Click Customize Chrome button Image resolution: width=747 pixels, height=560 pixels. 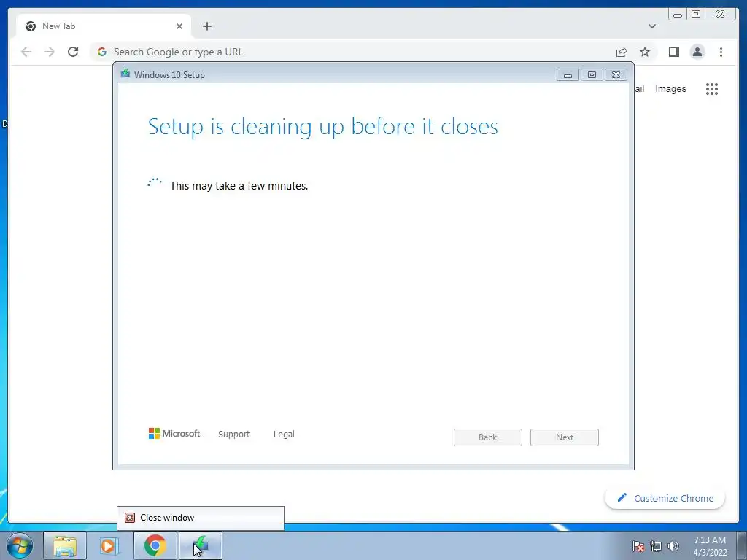click(665, 498)
